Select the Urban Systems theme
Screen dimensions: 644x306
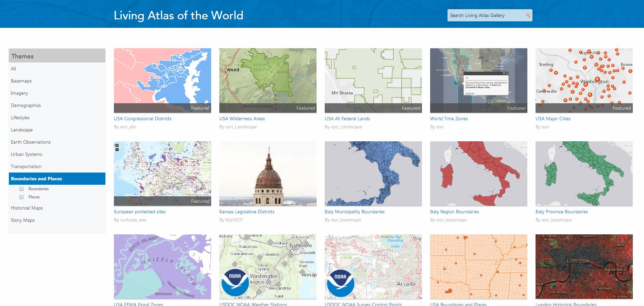pos(57,154)
